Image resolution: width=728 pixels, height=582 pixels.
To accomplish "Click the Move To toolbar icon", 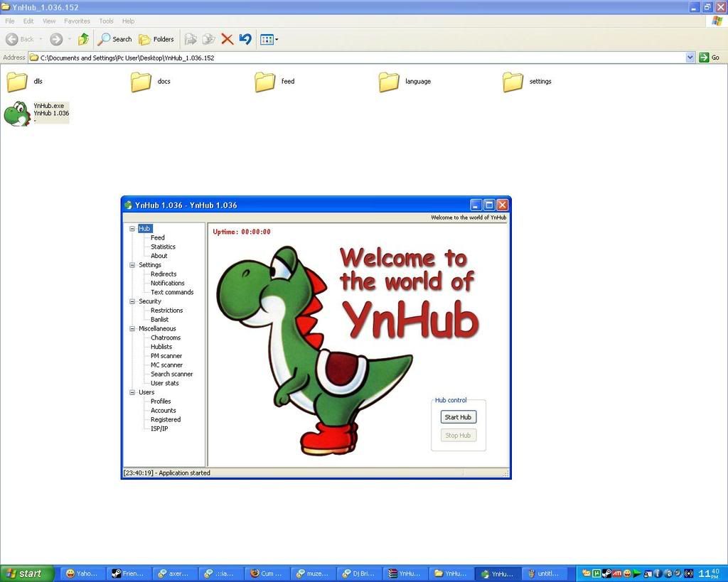I will [x=191, y=40].
